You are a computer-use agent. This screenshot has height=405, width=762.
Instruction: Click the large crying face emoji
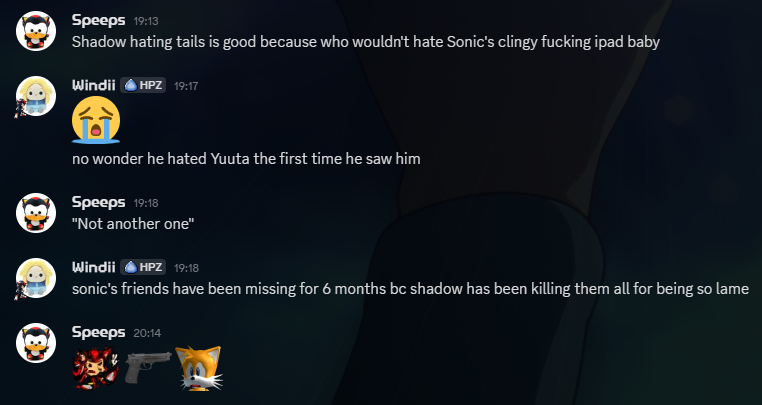(x=96, y=120)
